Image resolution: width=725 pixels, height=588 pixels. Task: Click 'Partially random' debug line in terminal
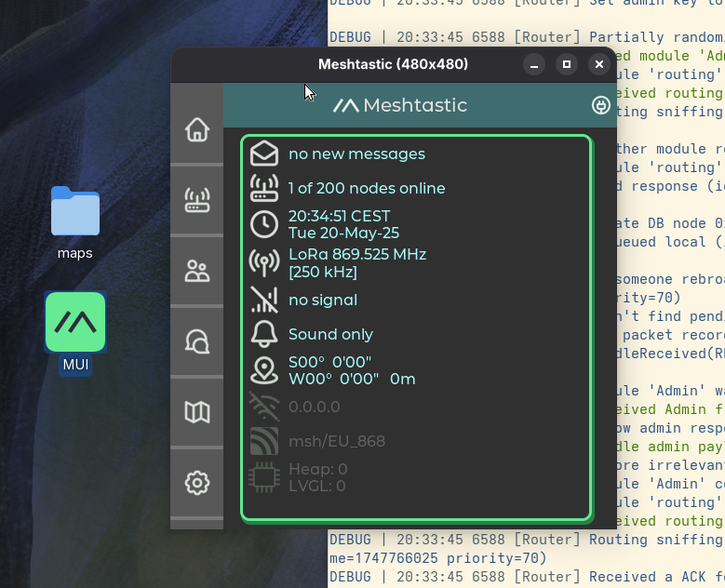point(527,37)
